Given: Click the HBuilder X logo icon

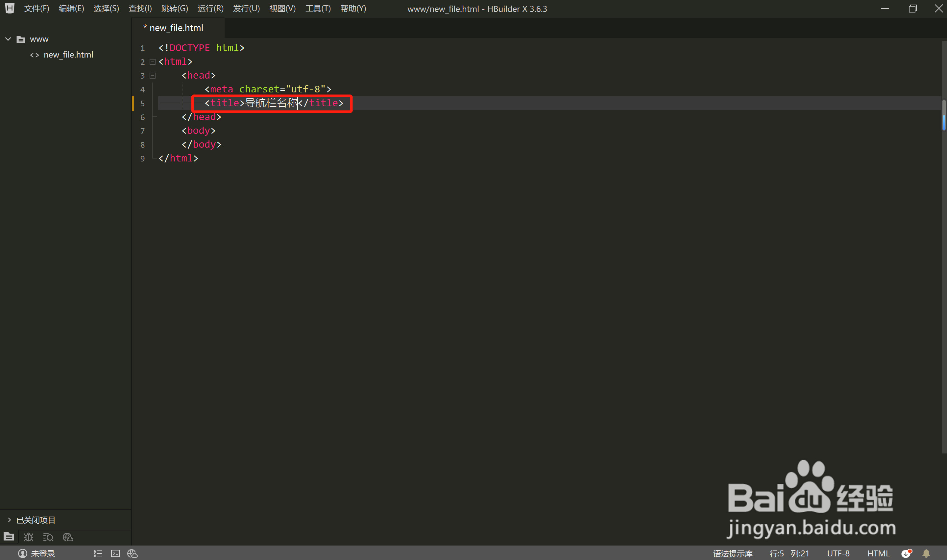Looking at the screenshot, I should point(10,8).
